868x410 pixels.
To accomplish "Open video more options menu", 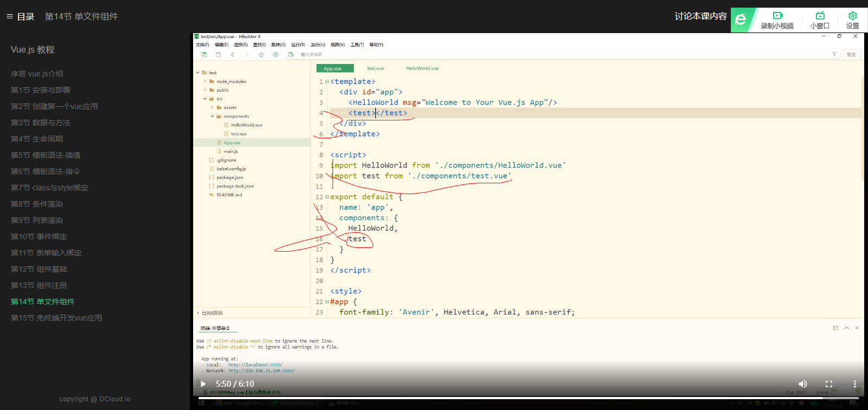I will click(855, 384).
